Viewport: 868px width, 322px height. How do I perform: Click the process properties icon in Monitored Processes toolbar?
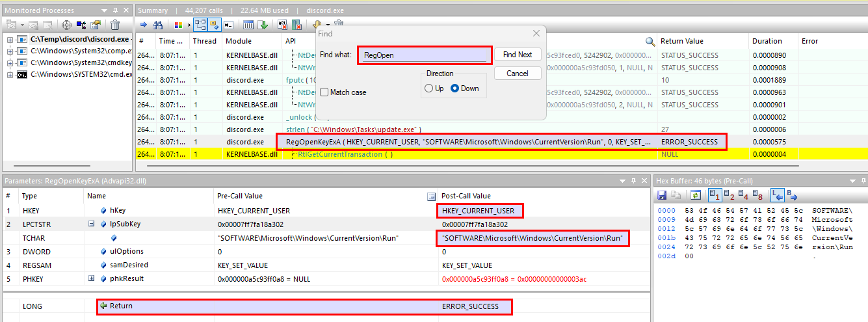95,25
